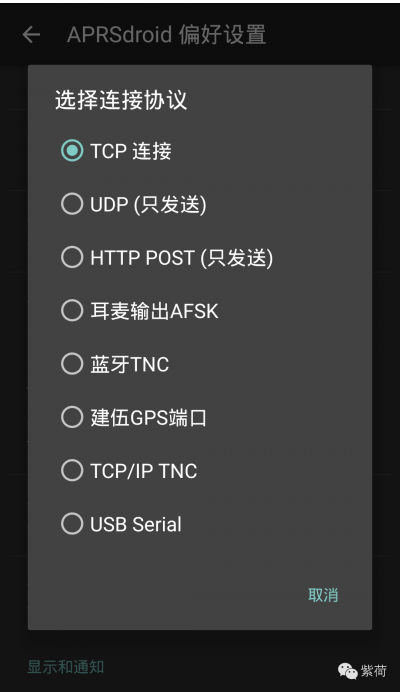
Task: Tap the USB Serial label text
Action: [x=136, y=524]
